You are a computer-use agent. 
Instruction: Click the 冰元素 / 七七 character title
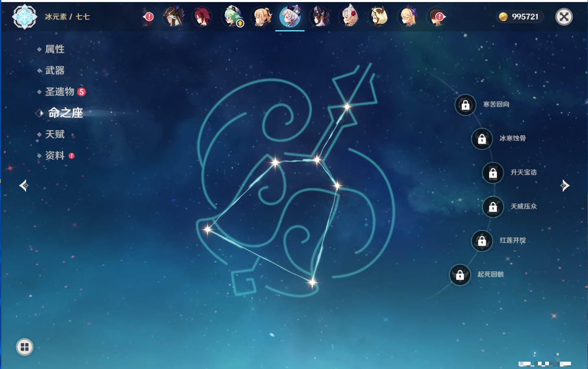[67, 17]
